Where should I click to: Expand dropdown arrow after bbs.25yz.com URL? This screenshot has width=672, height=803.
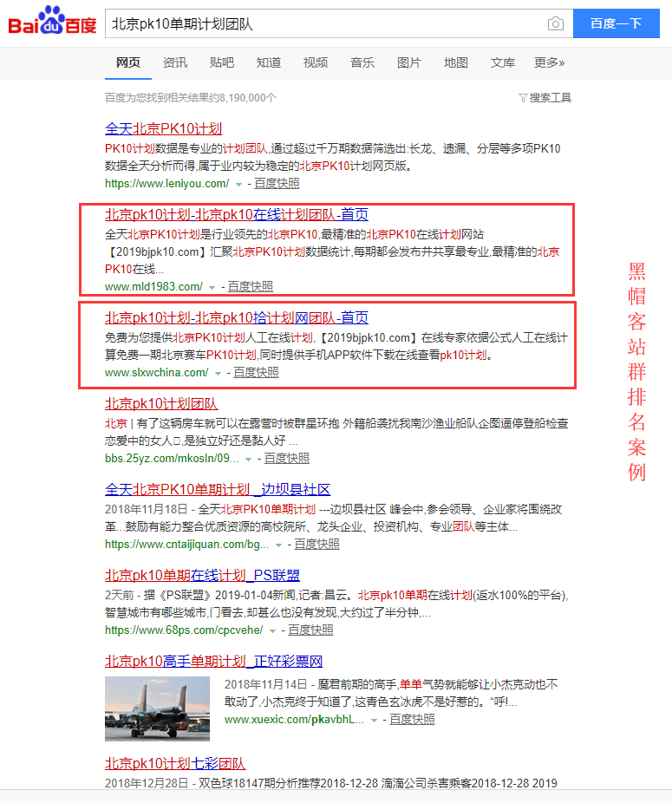pyautogui.click(x=248, y=460)
